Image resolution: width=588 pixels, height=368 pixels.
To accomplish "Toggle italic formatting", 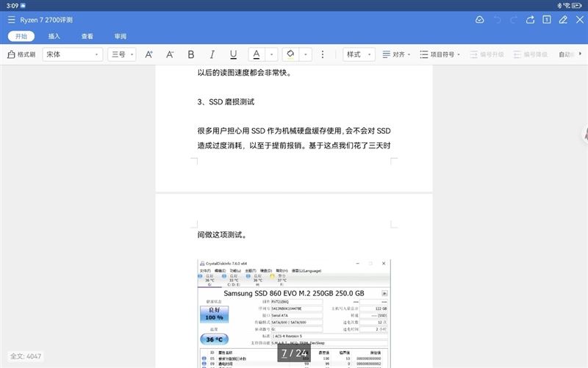I will pos(212,54).
